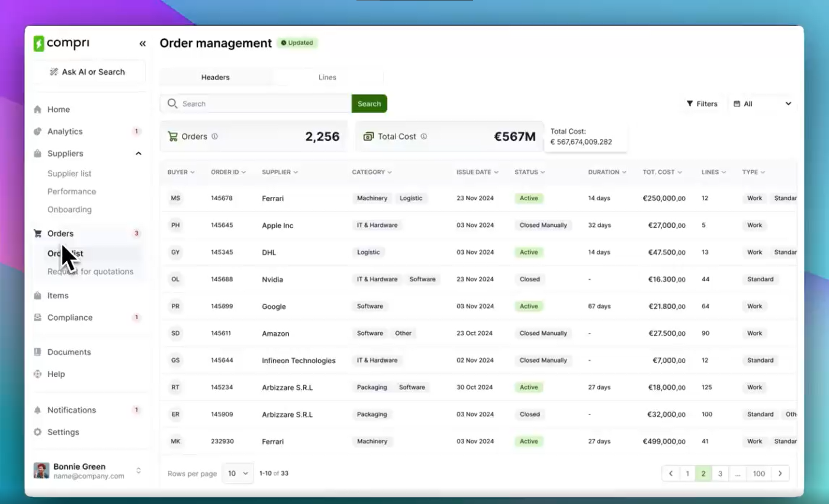Open the All date range dropdown
829x504 pixels.
[x=762, y=104]
